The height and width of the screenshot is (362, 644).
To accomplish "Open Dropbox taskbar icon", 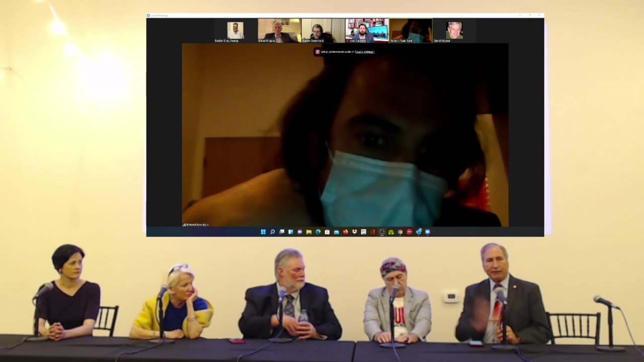I will pos(355,232).
